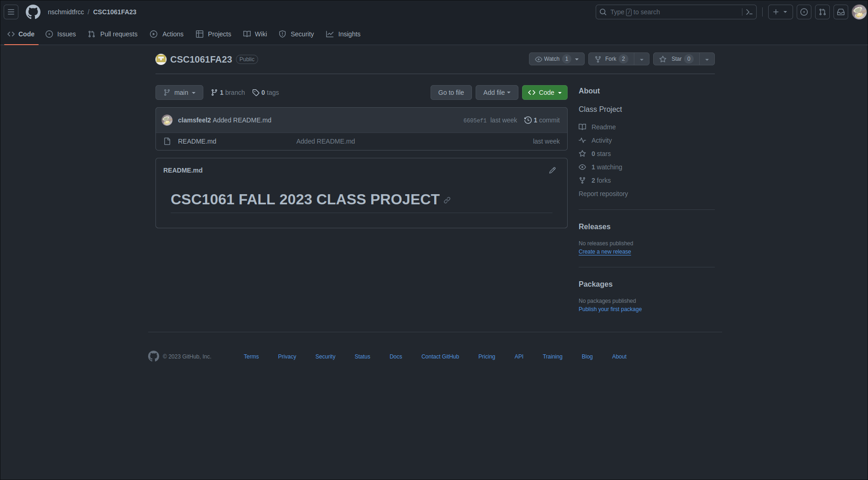The width and height of the screenshot is (868, 480).
Task: Click the fork icon beside 2 forks
Action: point(582,180)
